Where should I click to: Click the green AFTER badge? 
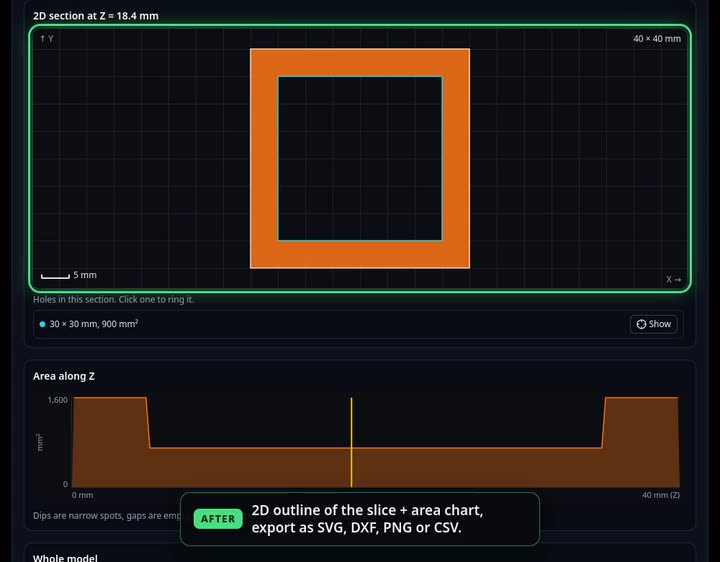218,519
